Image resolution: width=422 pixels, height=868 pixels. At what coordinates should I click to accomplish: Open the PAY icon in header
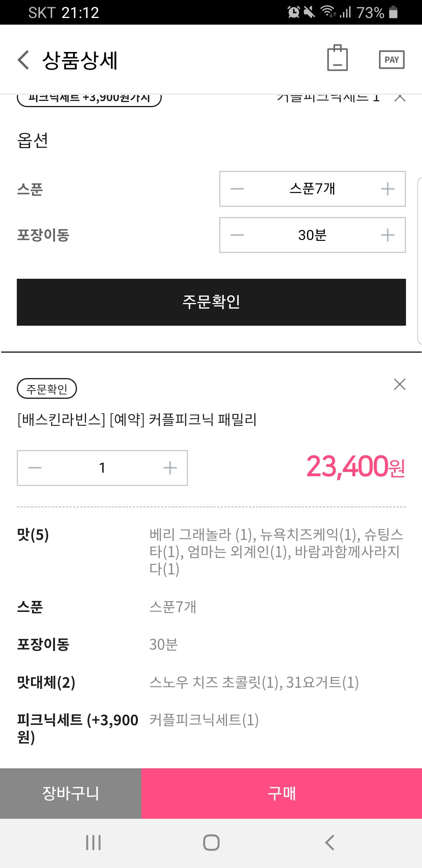click(392, 60)
